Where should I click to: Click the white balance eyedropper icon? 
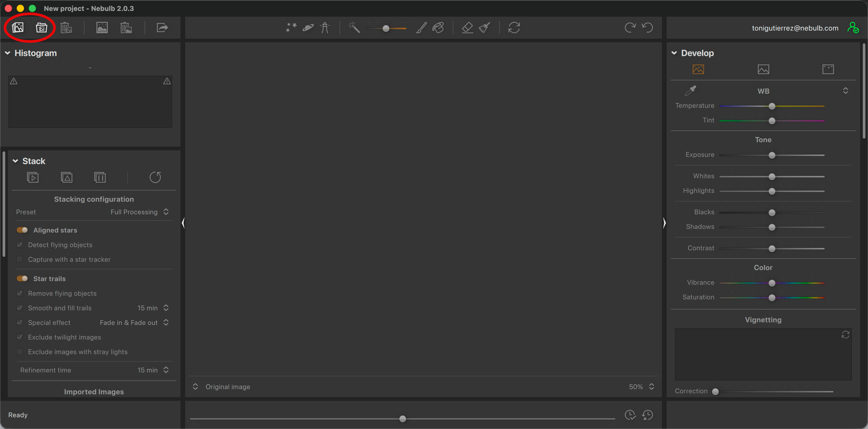690,91
